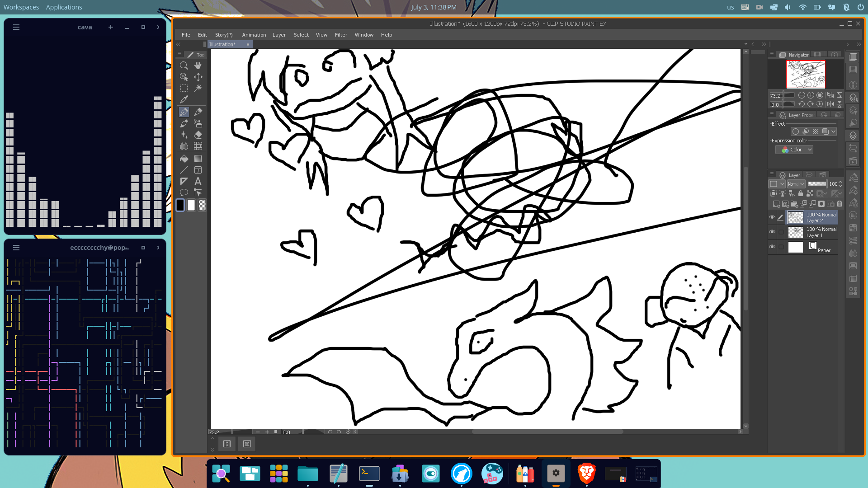868x488 pixels.
Task: Open the Filter menu
Action: click(x=341, y=35)
